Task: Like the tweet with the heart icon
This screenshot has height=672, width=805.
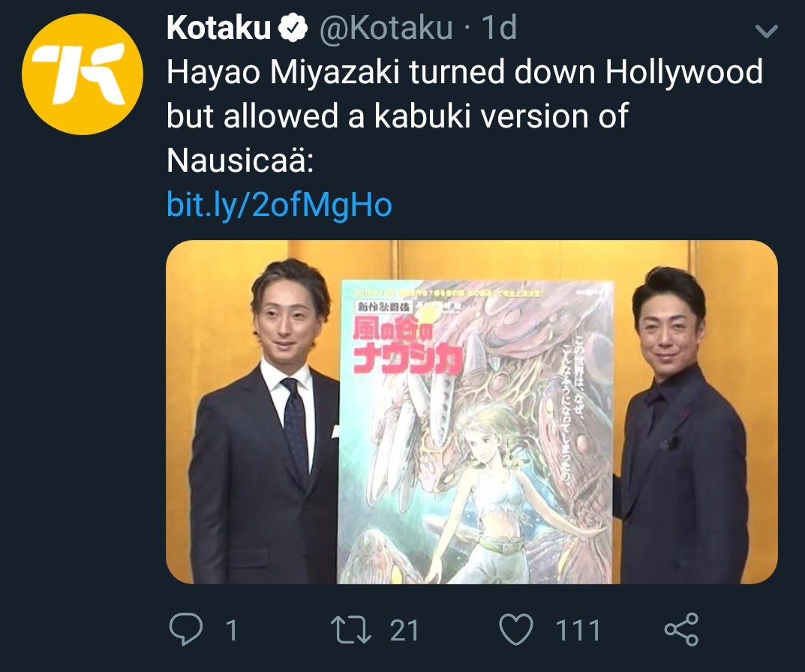Action: click(516, 629)
